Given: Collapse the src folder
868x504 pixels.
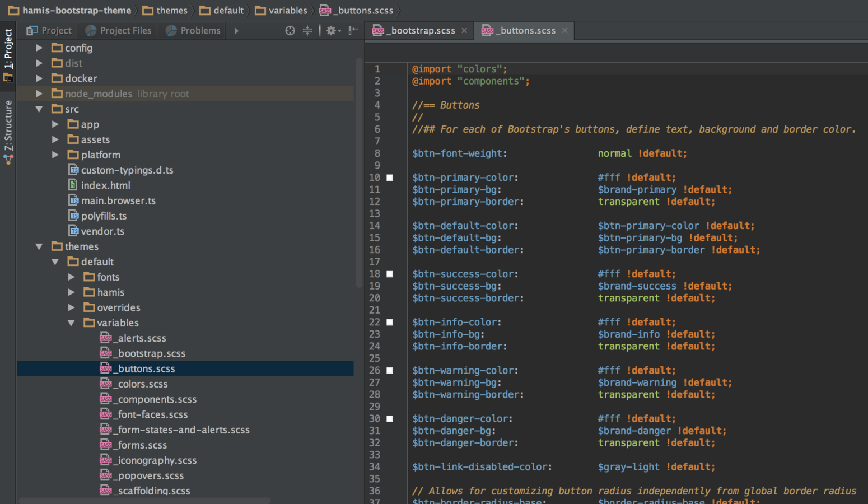Looking at the screenshot, I should [39, 109].
